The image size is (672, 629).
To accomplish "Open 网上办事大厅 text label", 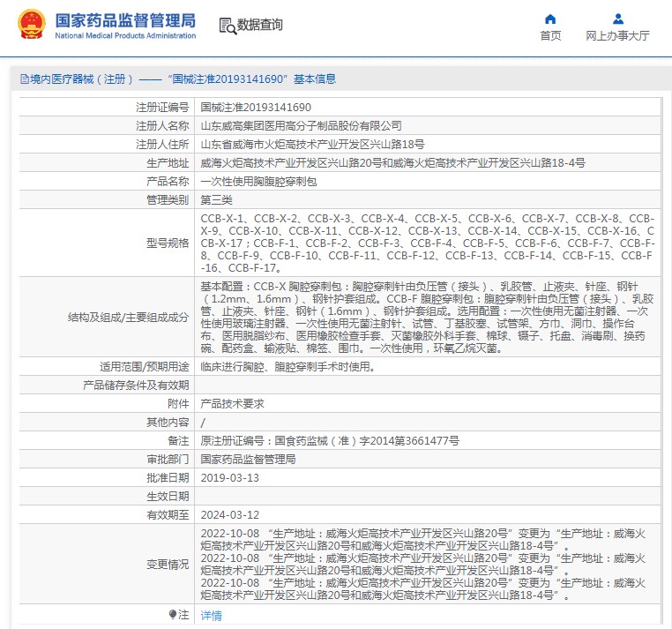I will (x=617, y=36).
